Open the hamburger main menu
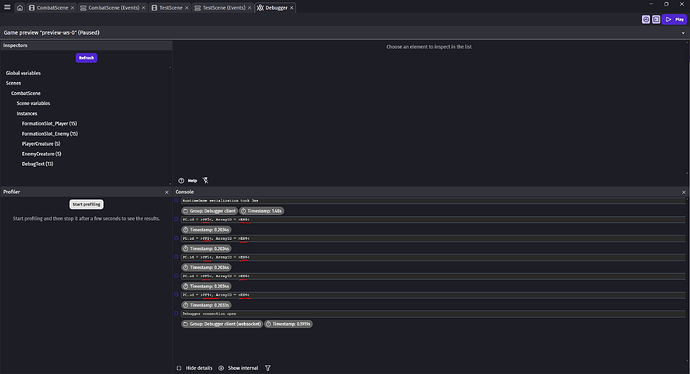 (x=7, y=7)
